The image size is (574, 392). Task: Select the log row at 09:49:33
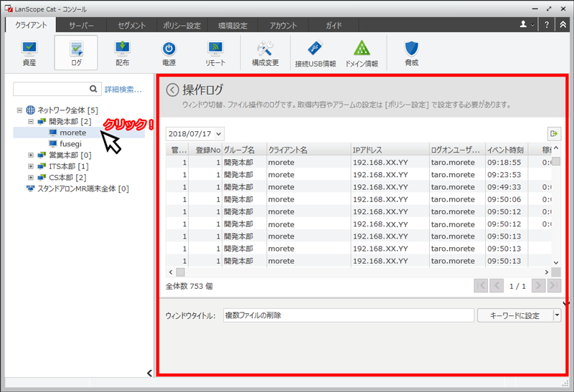tap(359, 187)
